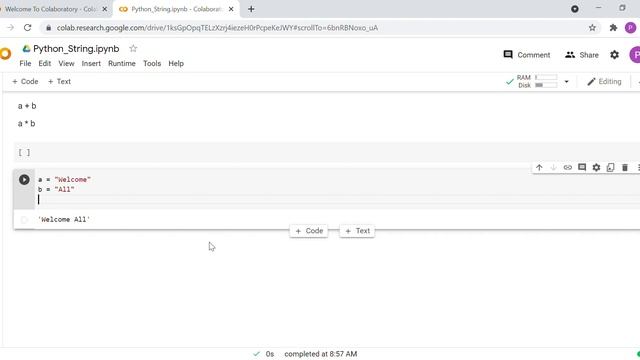Close the Python_String.ipynb browser tab

(231, 9)
